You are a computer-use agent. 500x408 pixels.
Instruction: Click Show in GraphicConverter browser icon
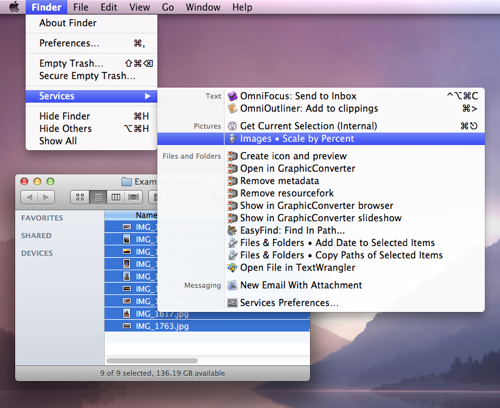pos(232,205)
